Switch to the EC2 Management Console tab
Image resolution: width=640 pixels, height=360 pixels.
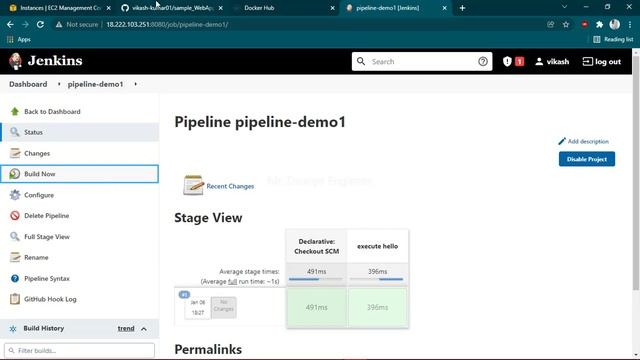60,8
